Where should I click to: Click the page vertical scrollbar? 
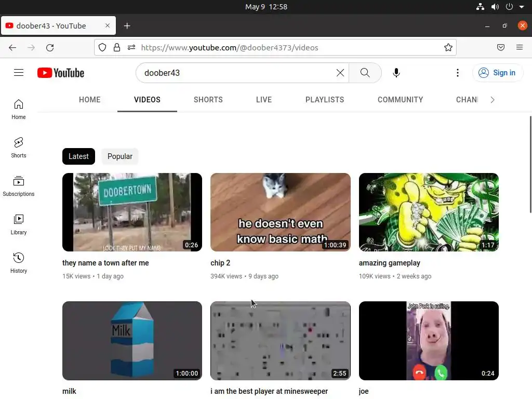coord(530,165)
